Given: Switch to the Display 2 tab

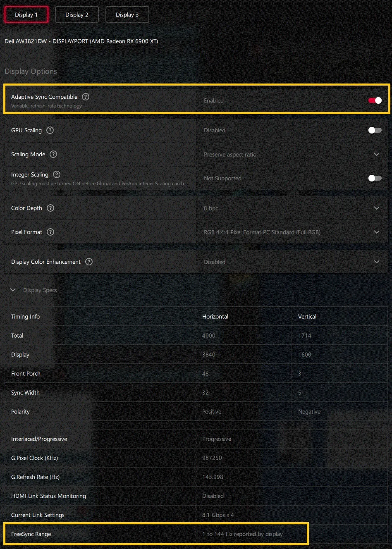Looking at the screenshot, I should (x=77, y=14).
